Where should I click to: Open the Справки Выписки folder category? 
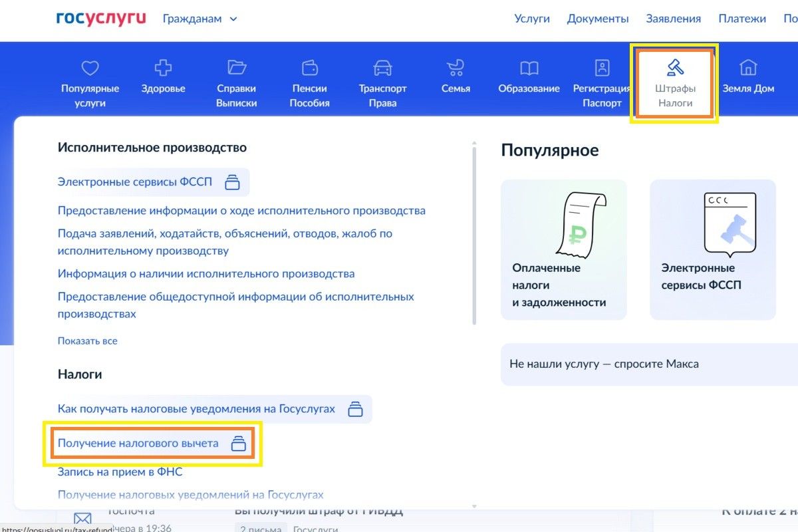tap(237, 84)
